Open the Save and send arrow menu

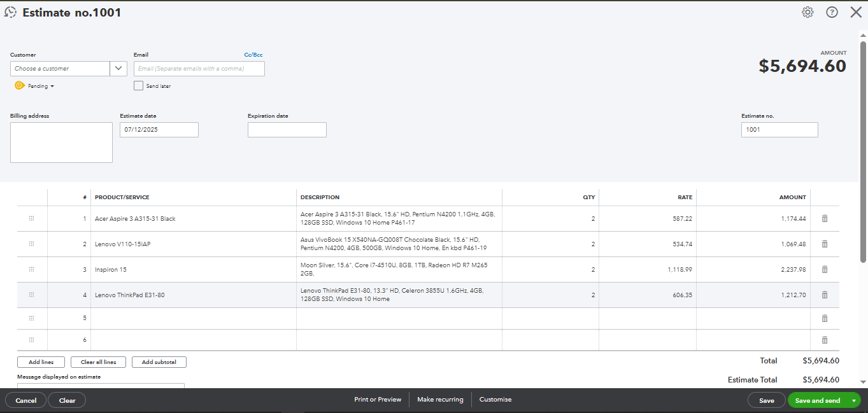[853, 401]
